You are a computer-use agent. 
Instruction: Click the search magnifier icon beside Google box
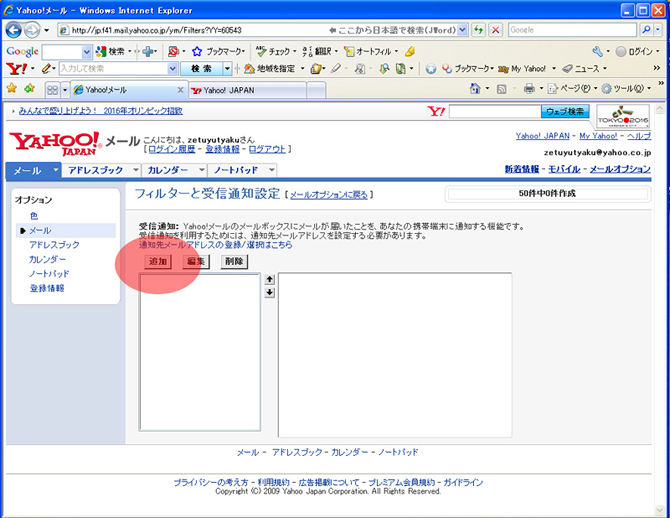tap(646, 29)
